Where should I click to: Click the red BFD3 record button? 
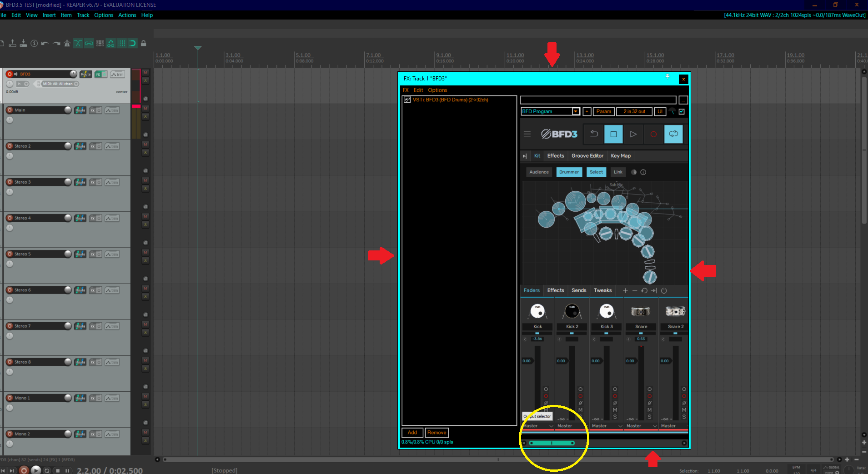tap(653, 134)
